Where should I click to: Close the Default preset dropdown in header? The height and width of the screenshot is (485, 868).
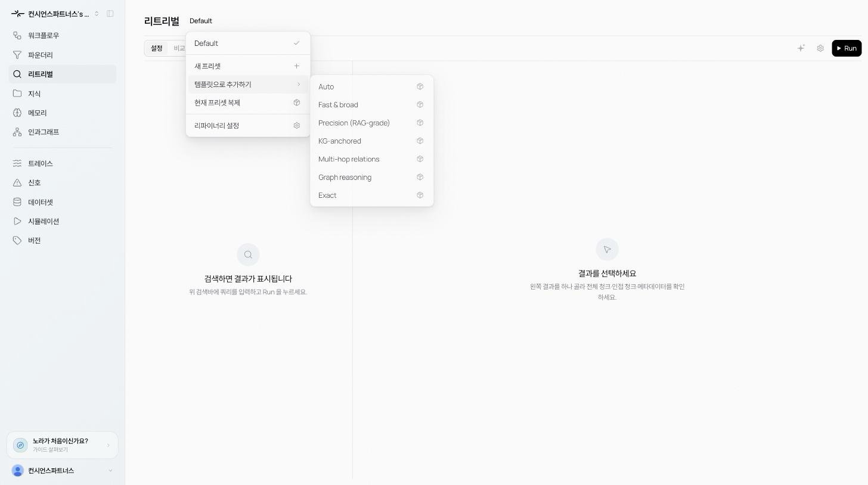coord(201,21)
